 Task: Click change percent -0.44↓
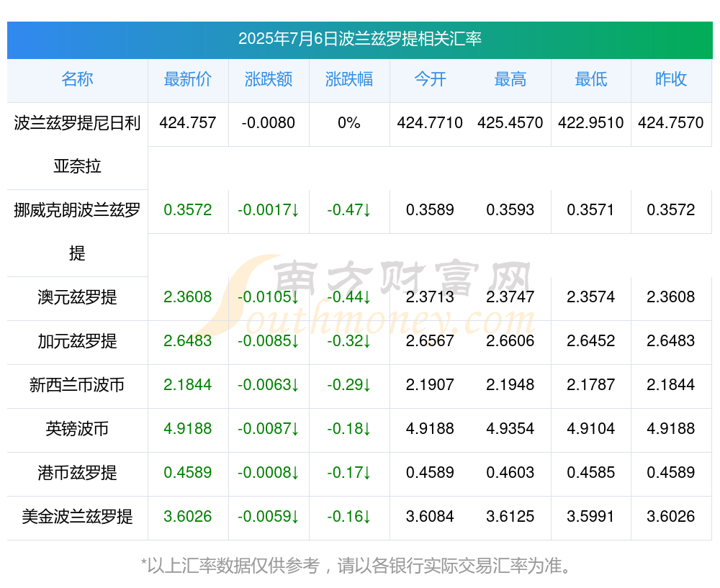click(349, 297)
